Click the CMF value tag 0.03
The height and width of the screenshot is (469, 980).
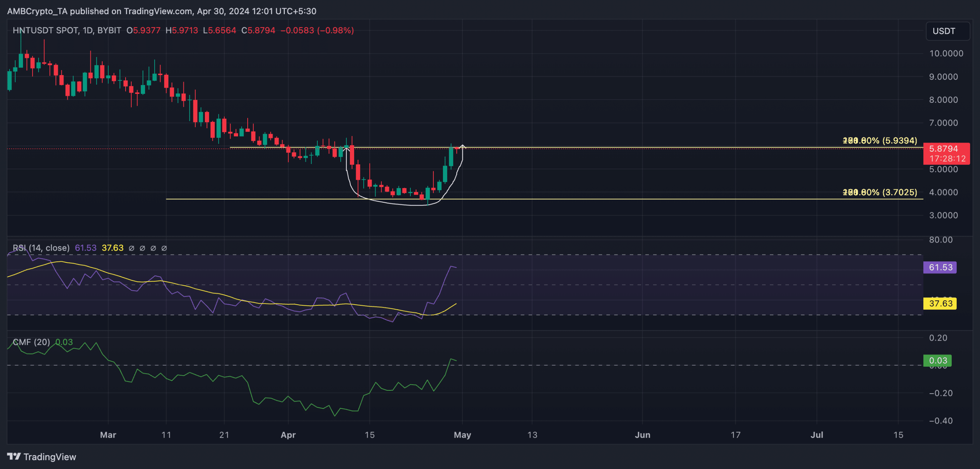point(938,361)
